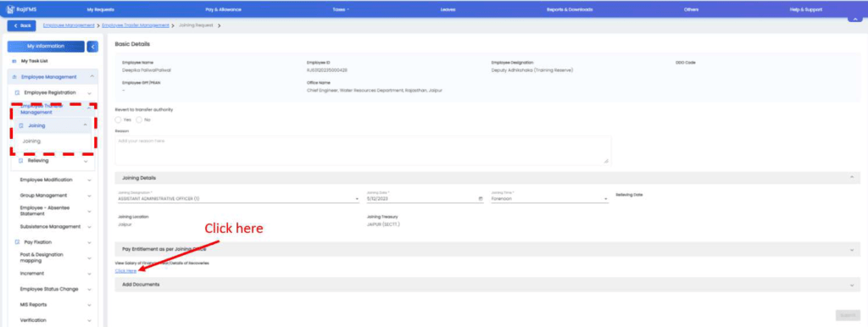Click the Joining Date field

click(425, 198)
